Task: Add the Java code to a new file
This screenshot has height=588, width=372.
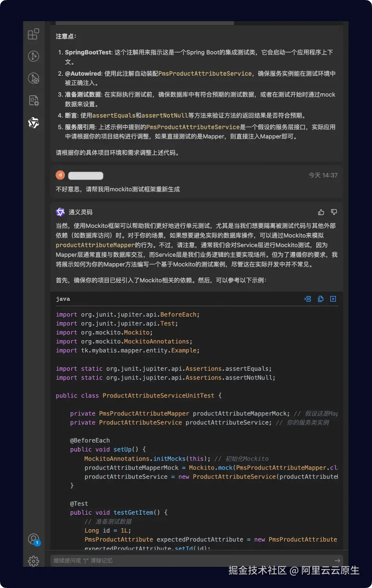Action: pyautogui.click(x=333, y=299)
